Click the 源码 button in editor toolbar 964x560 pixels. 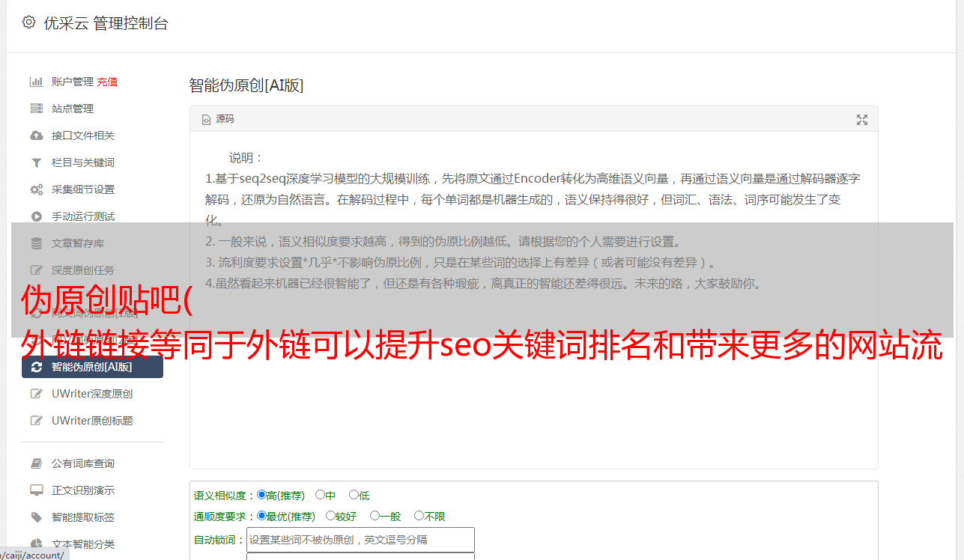[x=218, y=119]
